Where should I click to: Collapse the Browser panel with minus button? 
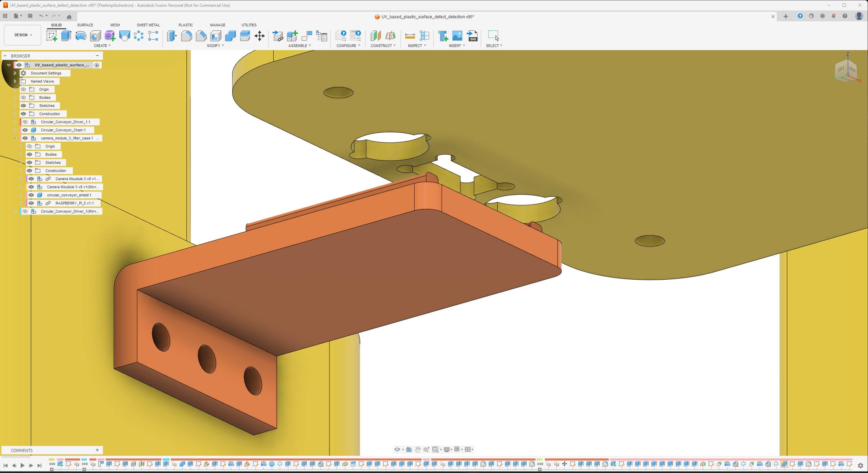pyautogui.click(x=97, y=56)
